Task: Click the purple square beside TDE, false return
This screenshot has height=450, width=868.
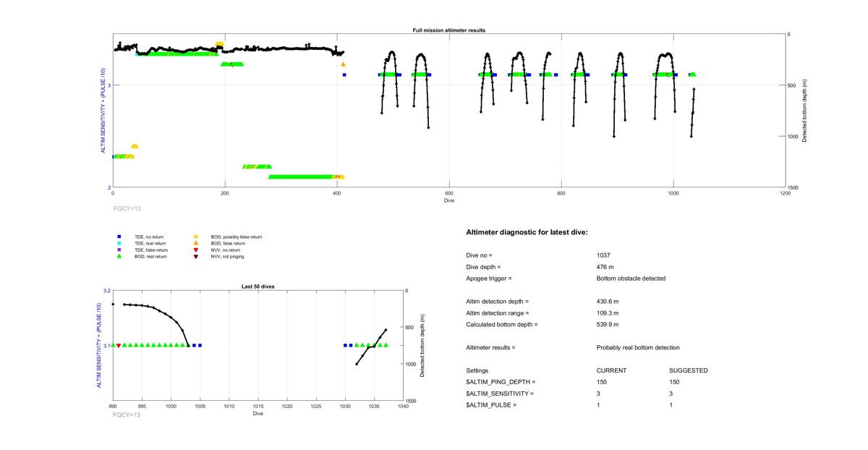Action: coord(119,250)
